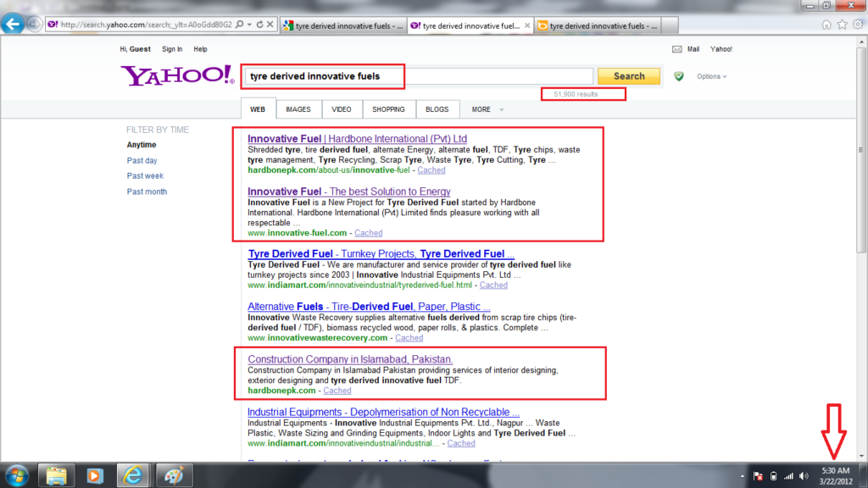
Task: Open Cached link for hardbonepk.com/about-us/innovative-fuel
Action: click(x=431, y=170)
